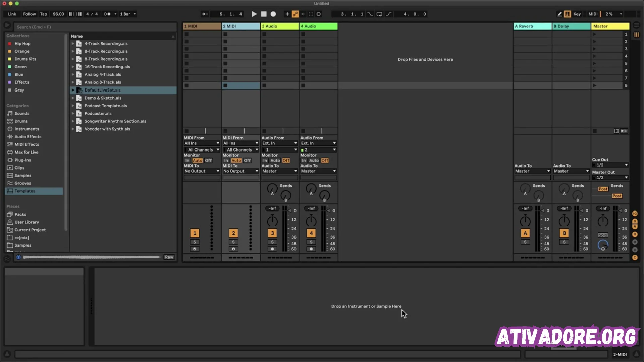Open the Grooves category
644x362 pixels.
pos(23,183)
